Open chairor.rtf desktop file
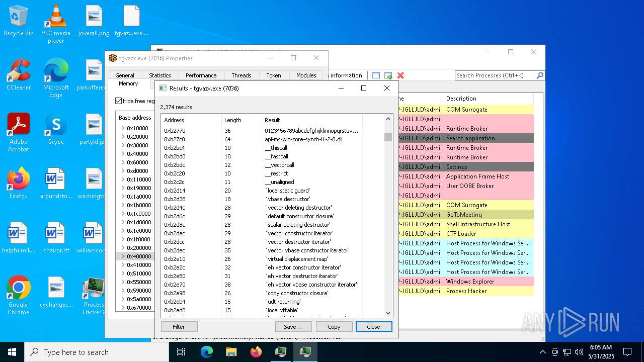The image size is (644, 362). pos(56,238)
